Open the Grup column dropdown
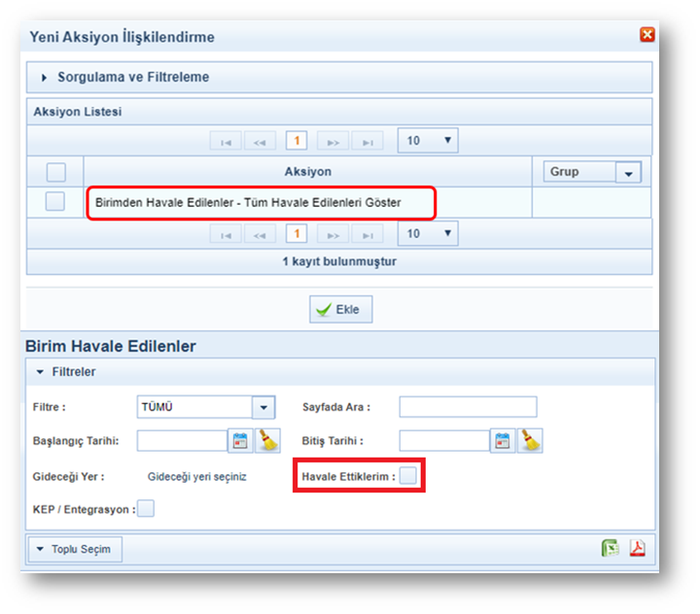 click(629, 172)
